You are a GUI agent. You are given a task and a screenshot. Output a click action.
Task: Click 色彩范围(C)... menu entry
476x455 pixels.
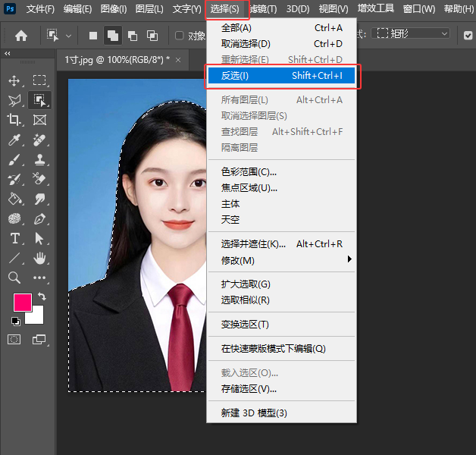coord(249,172)
